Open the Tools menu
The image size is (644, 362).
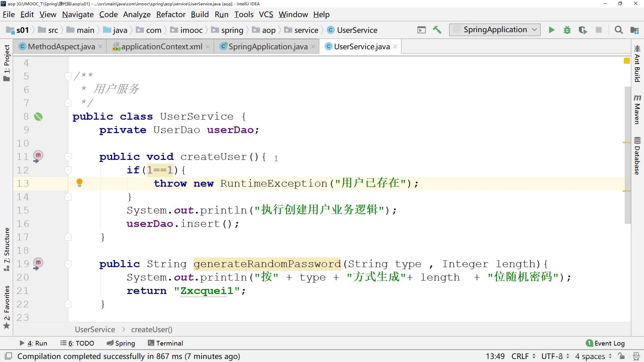pos(244,14)
